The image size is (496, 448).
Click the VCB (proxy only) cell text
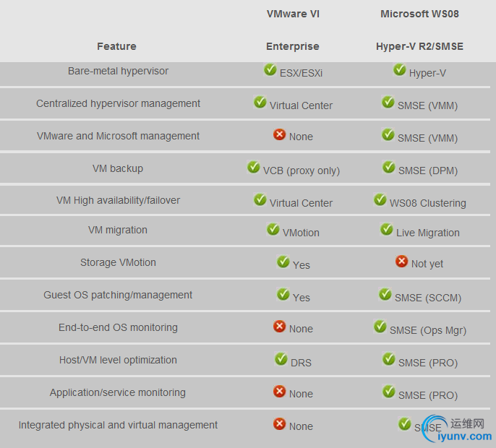(301, 171)
